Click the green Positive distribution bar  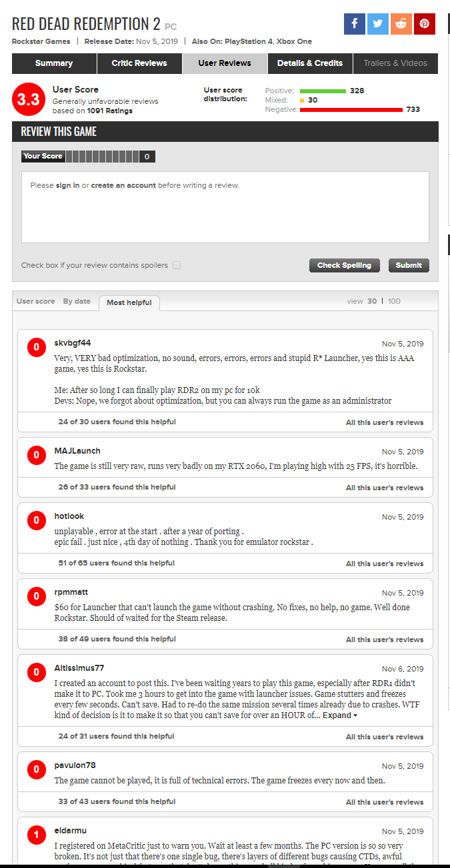coord(323,91)
